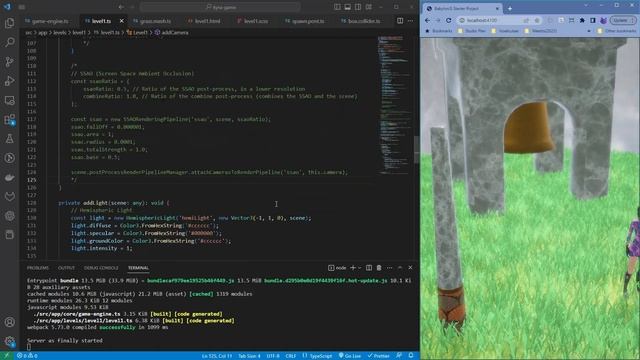
Task: Open the editor More Actions ellipsis
Action: [x=411, y=21]
